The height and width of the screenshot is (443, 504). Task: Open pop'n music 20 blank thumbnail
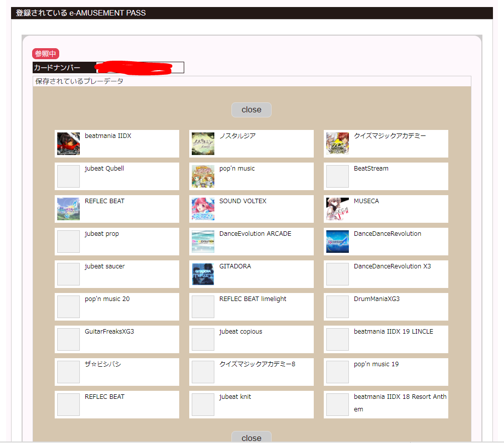pyautogui.click(x=68, y=307)
